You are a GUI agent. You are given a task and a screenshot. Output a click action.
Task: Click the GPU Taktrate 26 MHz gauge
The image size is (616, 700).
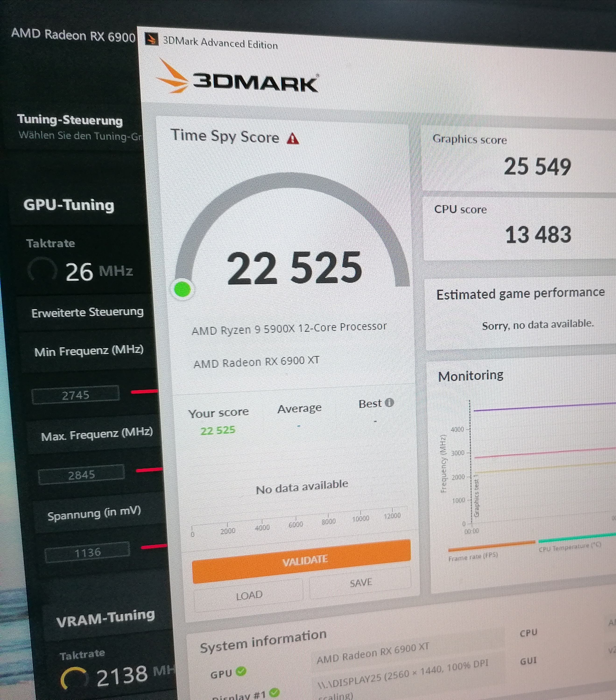42,269
